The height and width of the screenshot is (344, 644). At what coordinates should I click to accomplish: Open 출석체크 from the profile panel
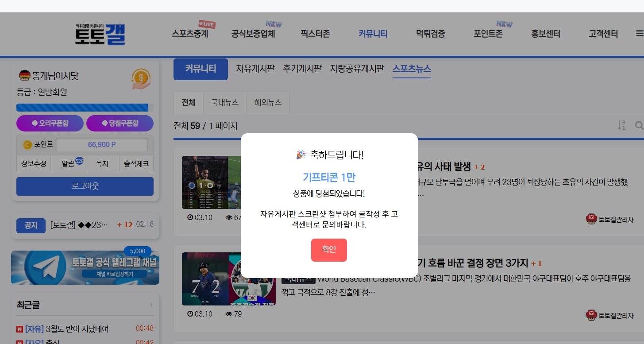tap(136, 164)
